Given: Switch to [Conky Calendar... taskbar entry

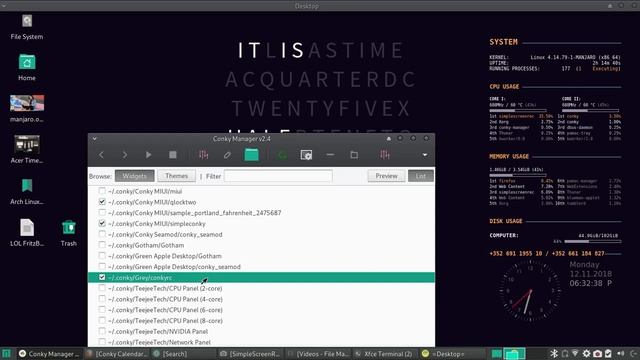Looking at the screenshot, I should click(117, 353).
